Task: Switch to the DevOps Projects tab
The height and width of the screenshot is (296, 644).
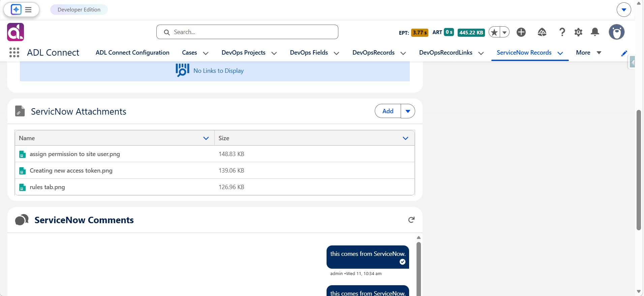Action: [x=243, y=53]
